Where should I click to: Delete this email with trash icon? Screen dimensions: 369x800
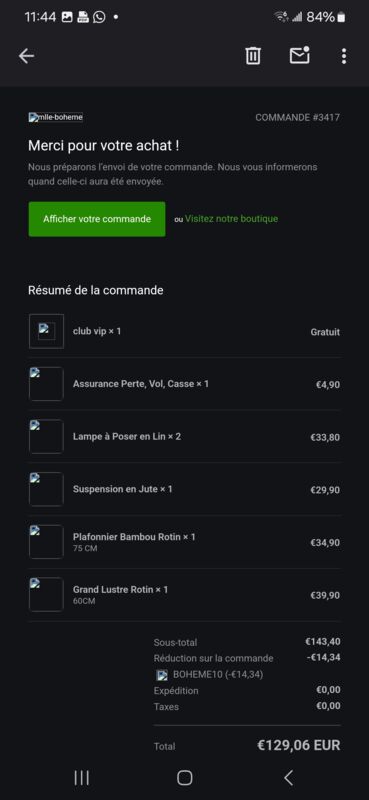253,56
